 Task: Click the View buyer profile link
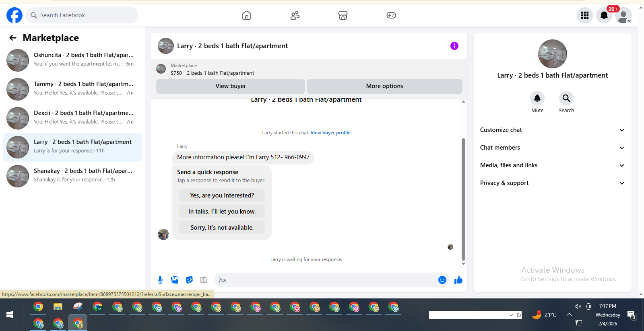click(330, 133)
